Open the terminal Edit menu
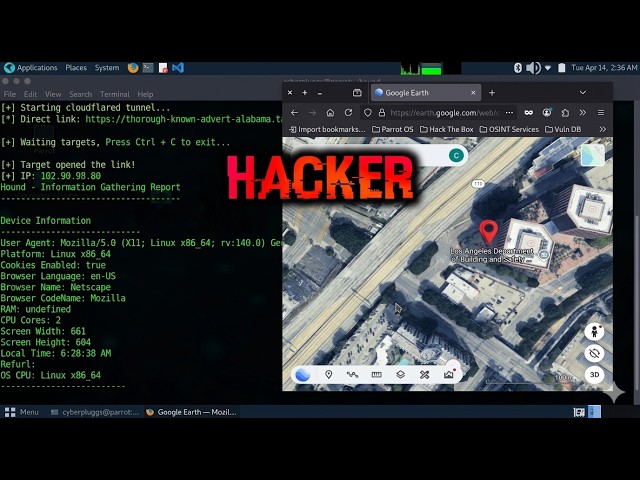 (x=30, y=94)
